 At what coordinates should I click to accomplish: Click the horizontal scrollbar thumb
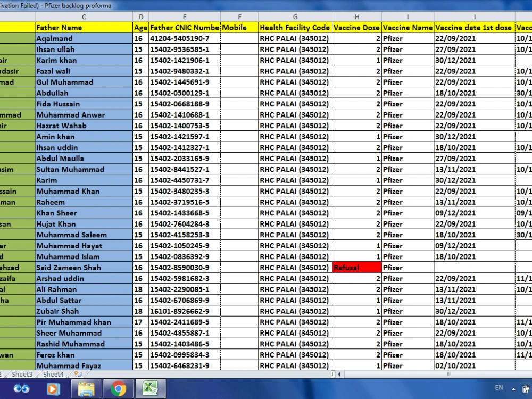tap(449, 374)
